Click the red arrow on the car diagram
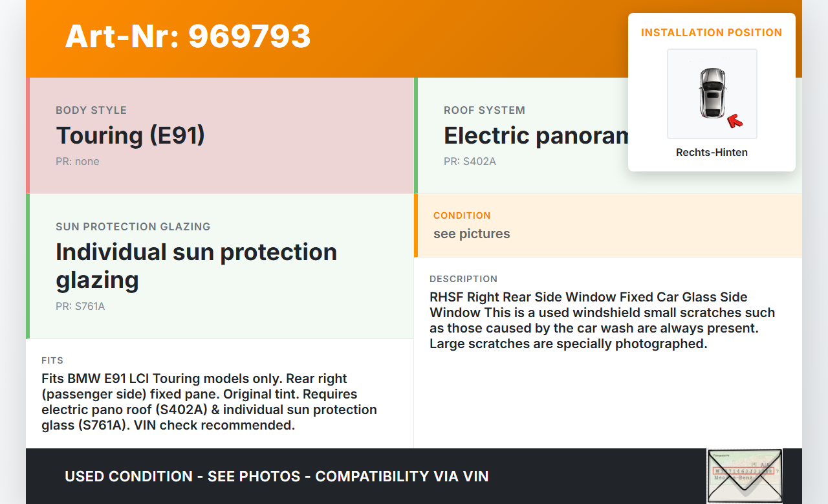This screenshot has width=828, height=504. [x=734, y=120]
